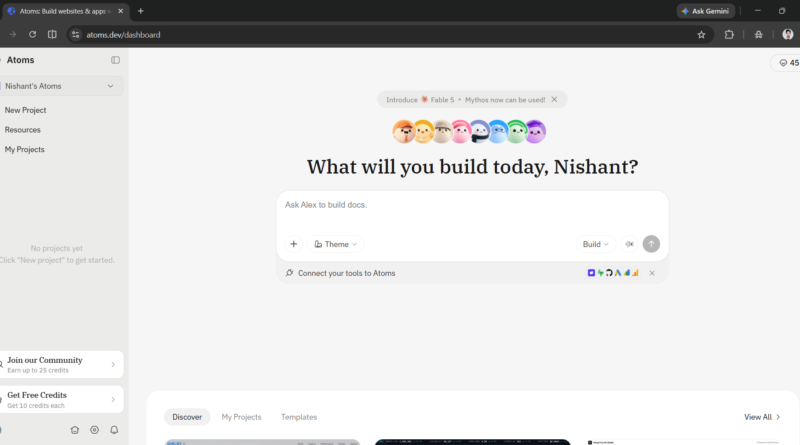Read the Fable 5 Mythos announcement text
The height and width of the screenshot is (445, 800).
pos(466,100)
